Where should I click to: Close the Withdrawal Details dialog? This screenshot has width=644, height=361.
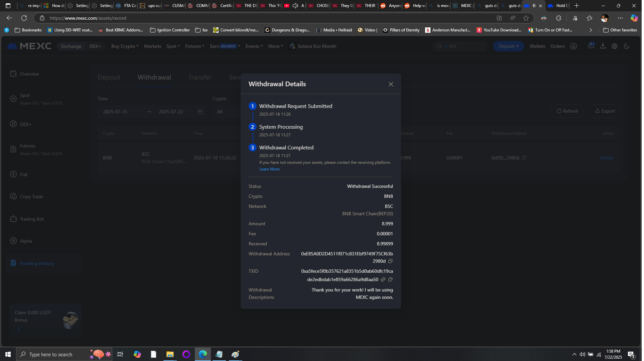pos(391,84)
